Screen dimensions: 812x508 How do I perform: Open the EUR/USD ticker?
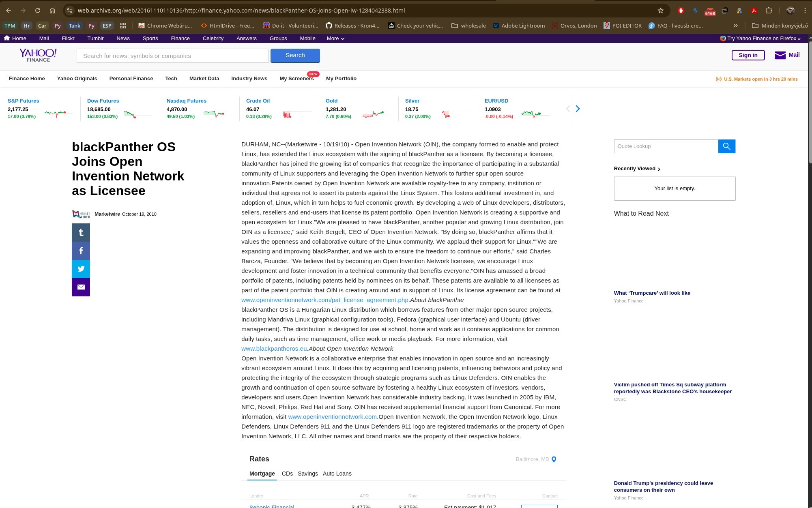click(x=496, y=101)
